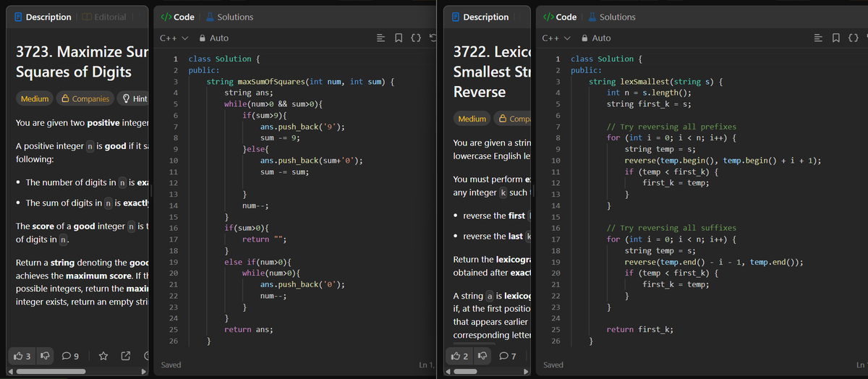Open Solutions tab above lexSmallest editor

[x=611, y=17]
